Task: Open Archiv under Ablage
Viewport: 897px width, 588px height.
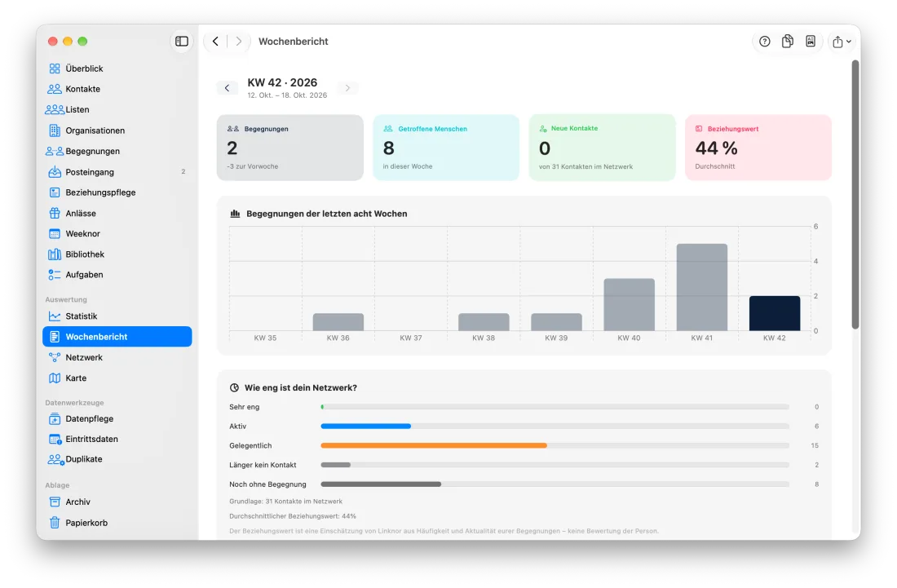Action: pos(117,502)
